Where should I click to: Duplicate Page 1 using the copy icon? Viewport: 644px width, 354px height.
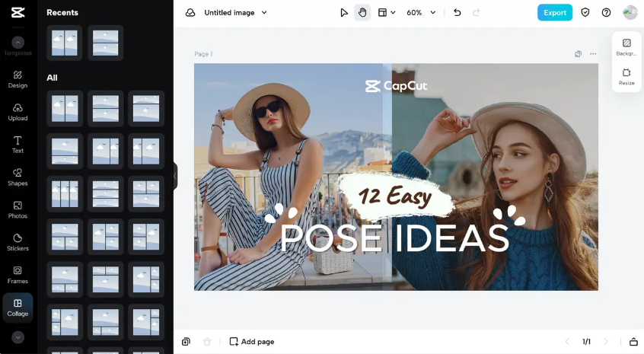[x=579, y=54]
